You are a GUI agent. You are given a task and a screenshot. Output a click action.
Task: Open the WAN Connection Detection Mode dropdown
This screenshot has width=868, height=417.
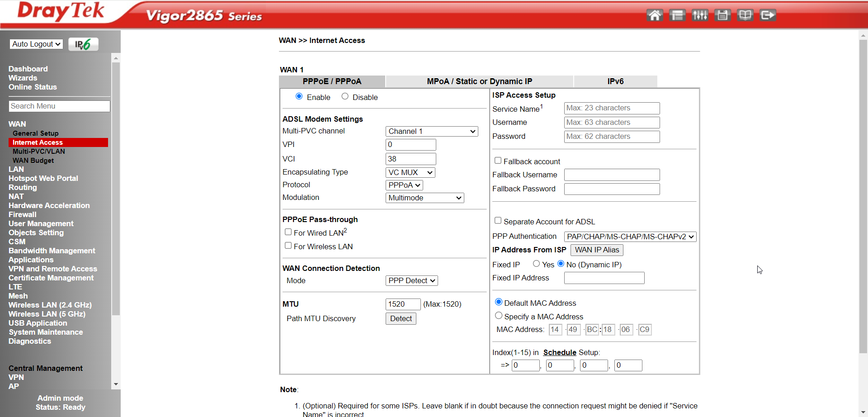(x=411, y=280)
